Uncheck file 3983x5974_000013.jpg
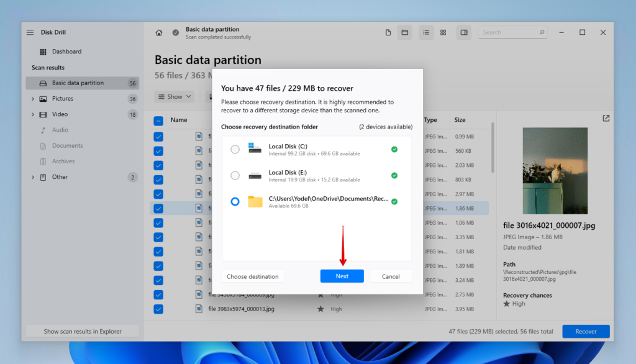 (x=158, y=309)
